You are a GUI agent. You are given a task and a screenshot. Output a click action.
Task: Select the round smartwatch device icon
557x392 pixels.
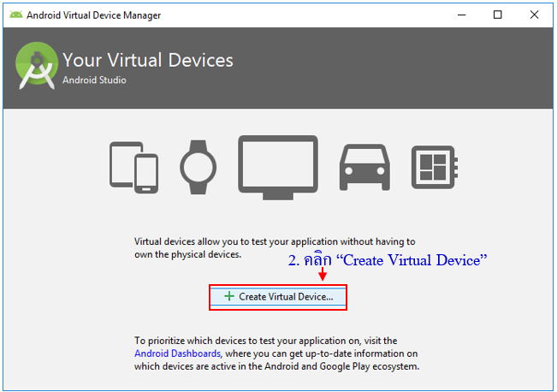pyautogui.click(x=197, y=164)
